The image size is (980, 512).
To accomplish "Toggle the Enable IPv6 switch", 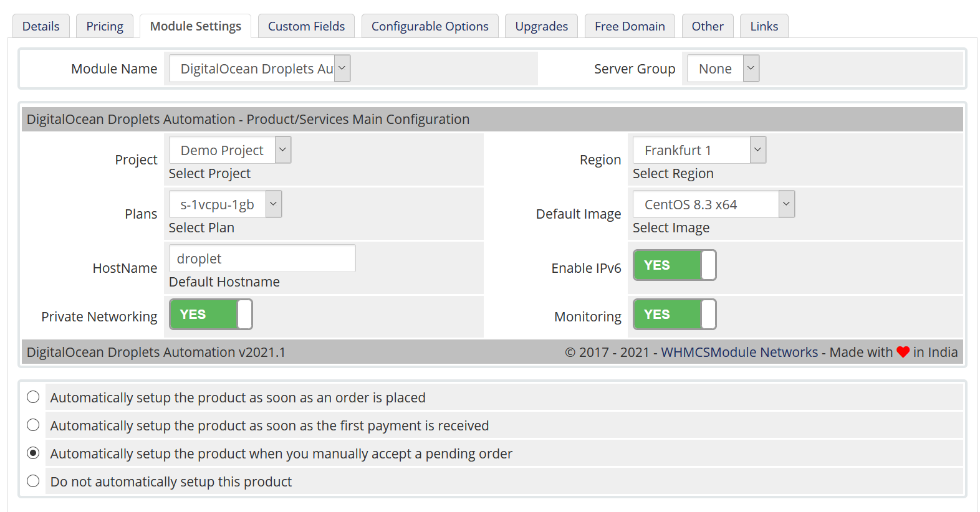I will tap(675, 265).
